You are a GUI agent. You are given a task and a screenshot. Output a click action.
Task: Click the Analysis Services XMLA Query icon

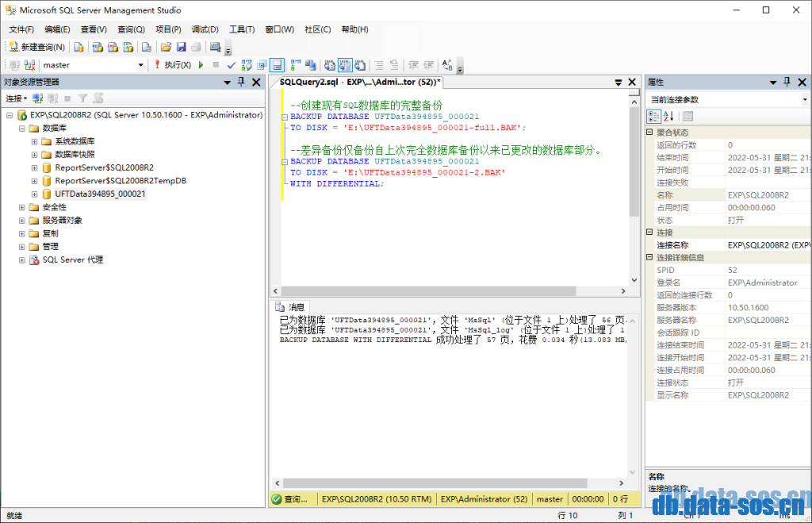point(128,47)
